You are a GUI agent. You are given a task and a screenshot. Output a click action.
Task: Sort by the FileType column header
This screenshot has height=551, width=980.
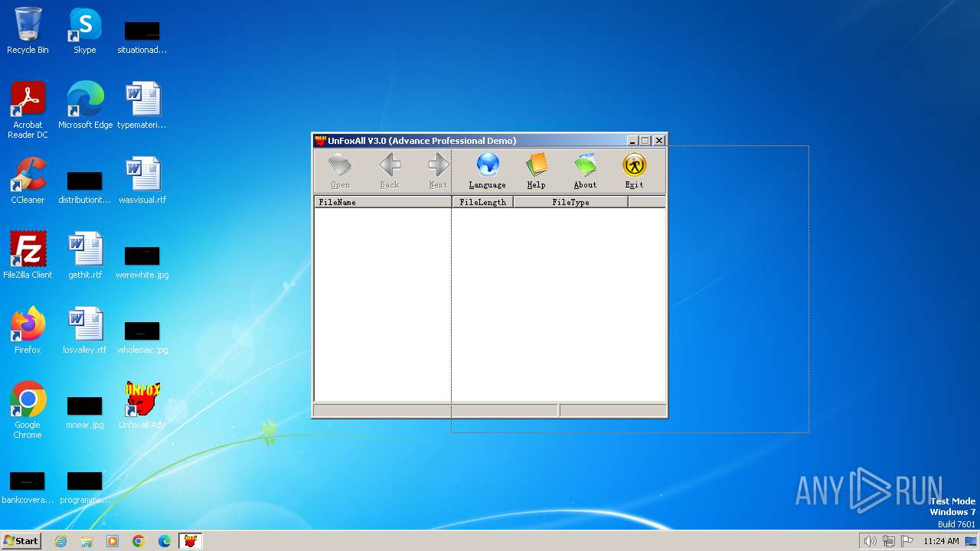click(570, 202)
